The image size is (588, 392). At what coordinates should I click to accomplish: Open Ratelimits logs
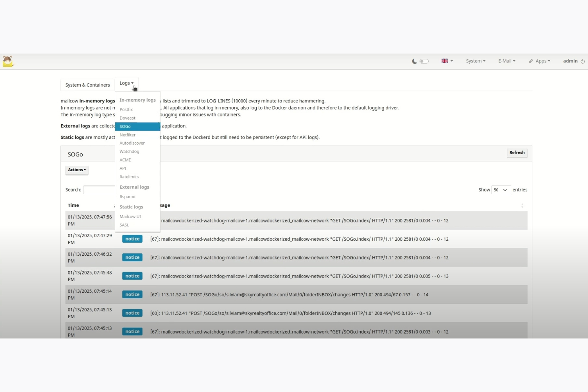pos(129,177)
